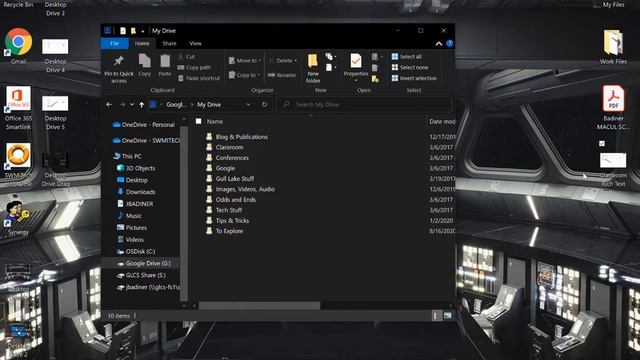Screen dimensions: 640x360
Task: Select JBADINER in navigation pane
Action: (135, 204)
